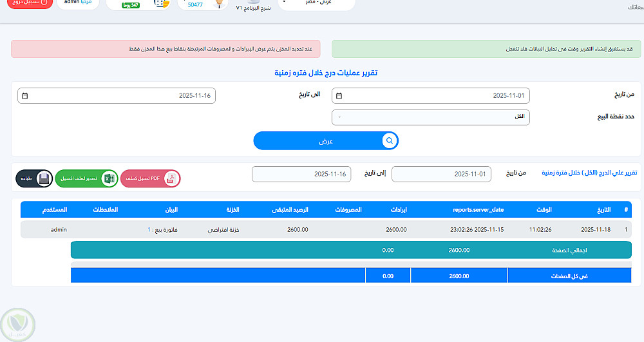The image size is (644, 342).
Task: Click the blue 'عرض' show button
Action: pos(326,141)
